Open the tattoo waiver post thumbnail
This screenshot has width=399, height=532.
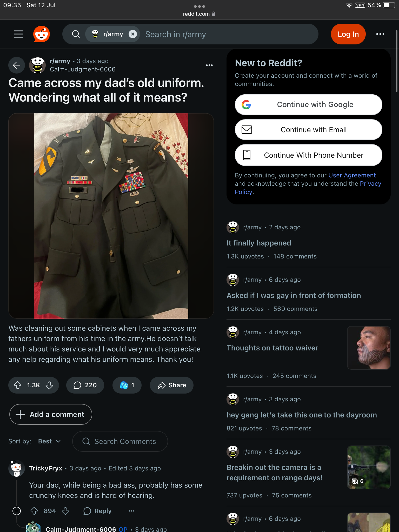click(369, 348)
